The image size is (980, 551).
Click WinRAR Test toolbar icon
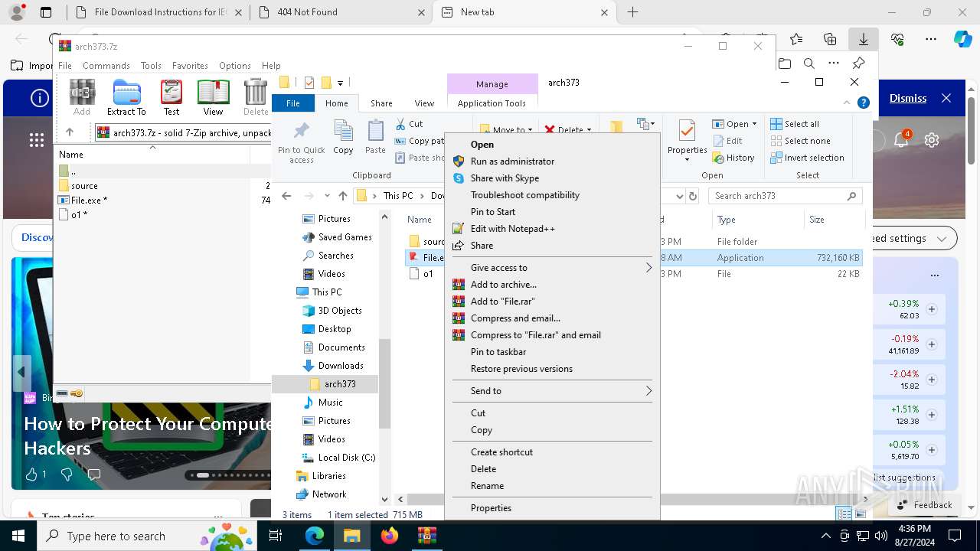click(171, 97)
